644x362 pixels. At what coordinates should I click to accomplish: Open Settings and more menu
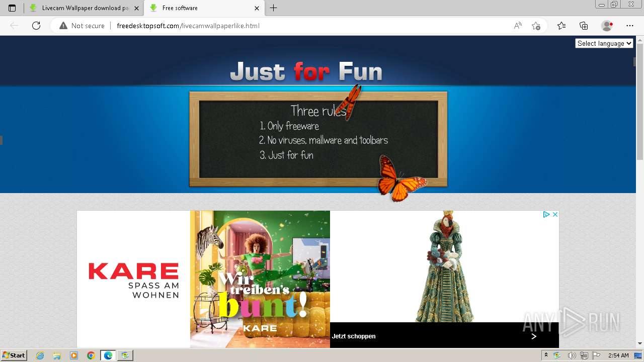coord(630,26)
